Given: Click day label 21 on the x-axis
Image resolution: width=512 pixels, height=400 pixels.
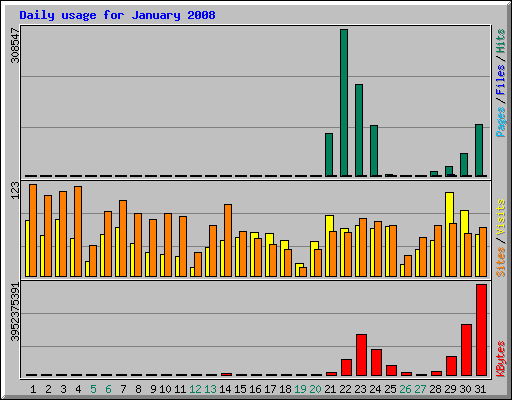Looking at the screenshot, I should [330, 389].
